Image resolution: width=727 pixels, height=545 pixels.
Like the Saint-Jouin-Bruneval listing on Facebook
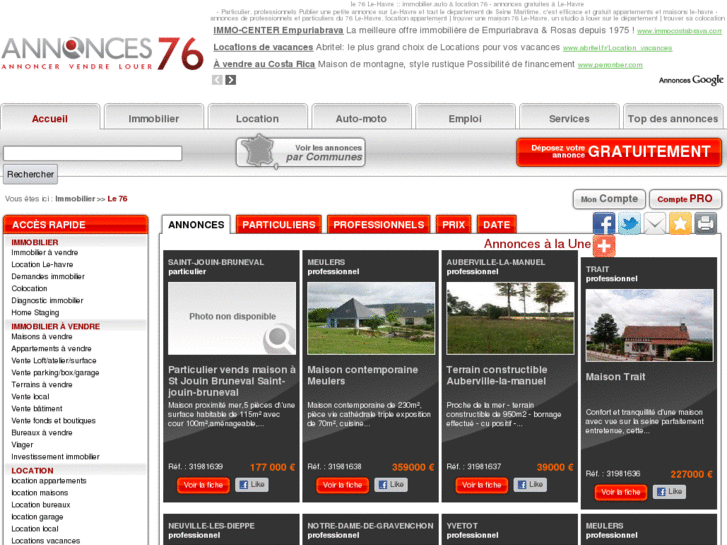click(x=252, y=485)
